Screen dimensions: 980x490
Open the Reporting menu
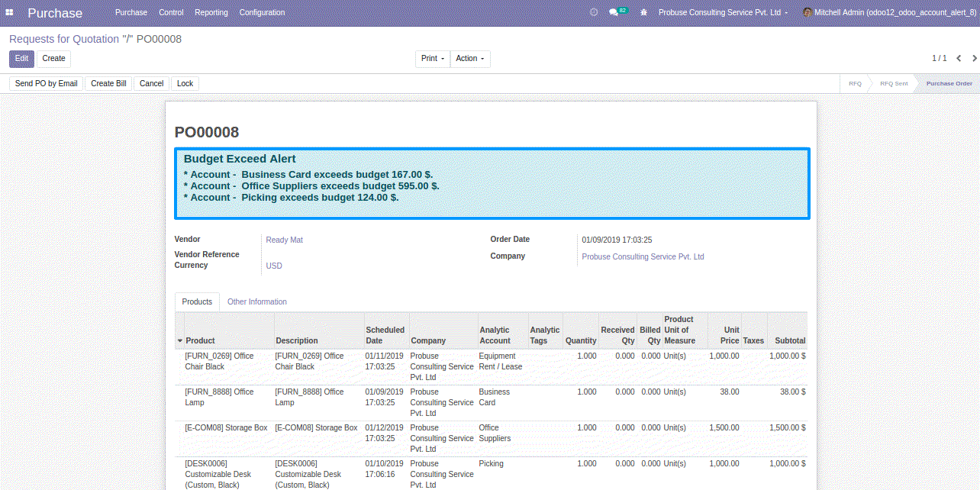(x=211, y=12)
